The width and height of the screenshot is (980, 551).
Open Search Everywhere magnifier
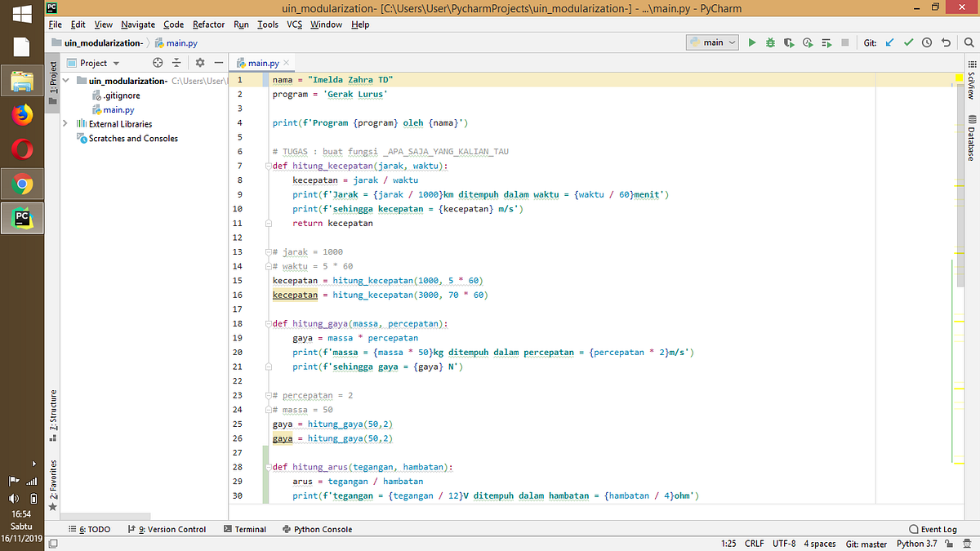pyautogui.click(x=969, y=42)
